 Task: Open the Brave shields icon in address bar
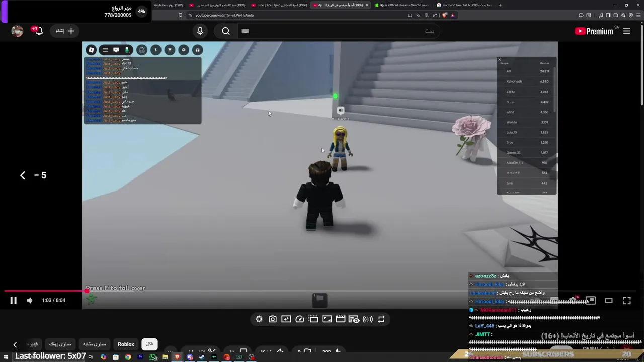tap(444, 15)
